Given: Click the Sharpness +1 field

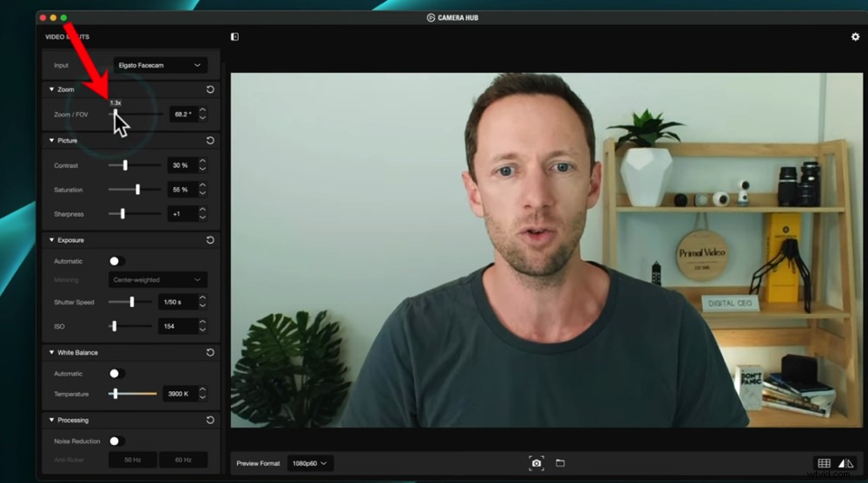Looking at the screenshot, I should (x=182, y=213).
